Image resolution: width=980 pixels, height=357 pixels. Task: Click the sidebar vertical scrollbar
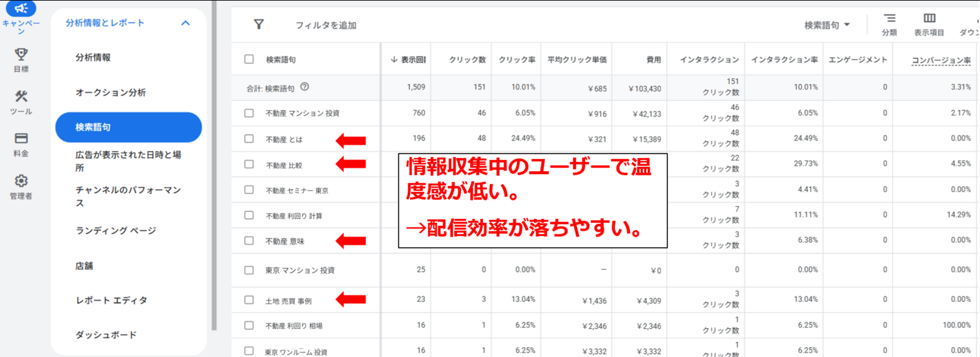click(x=214, y=166)
